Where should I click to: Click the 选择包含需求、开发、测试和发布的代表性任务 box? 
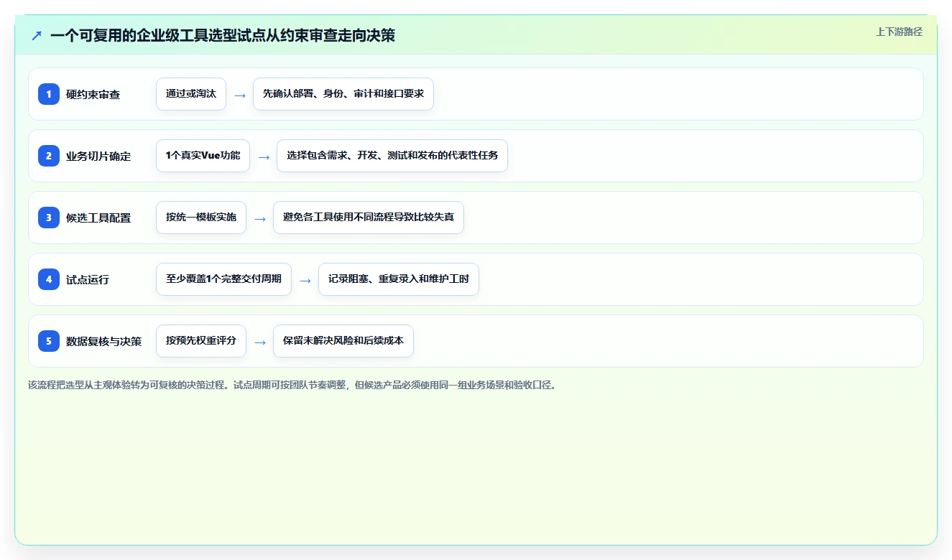(x=392, y=156)
